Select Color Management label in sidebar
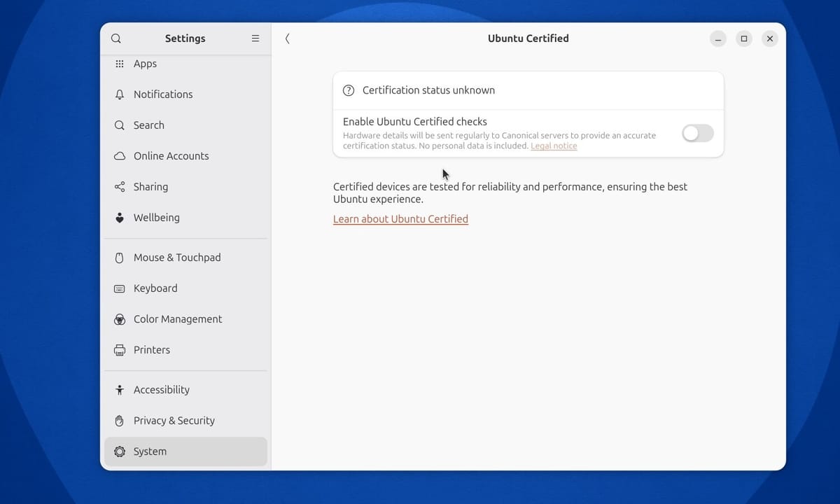 pyautogui.click(x=178, y=319)
